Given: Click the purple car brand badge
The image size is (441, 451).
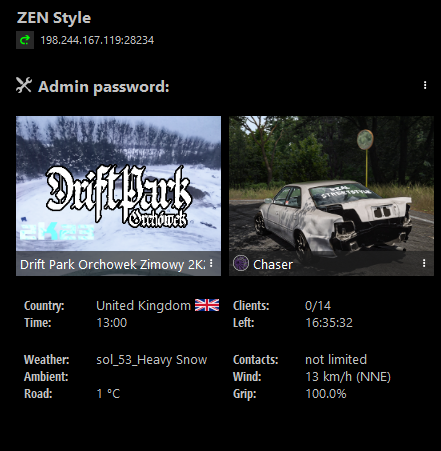Looking at the screenshot, I should (x=241, y=263).
